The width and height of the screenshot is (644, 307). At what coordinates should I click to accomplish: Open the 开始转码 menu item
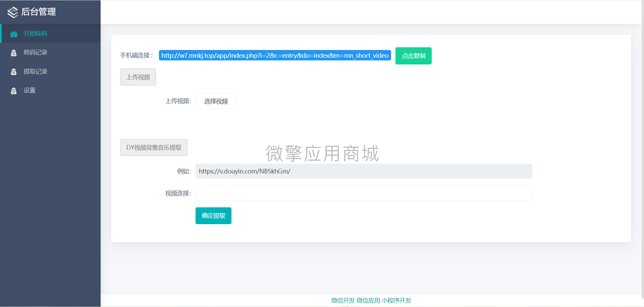[x=50, y=34]
